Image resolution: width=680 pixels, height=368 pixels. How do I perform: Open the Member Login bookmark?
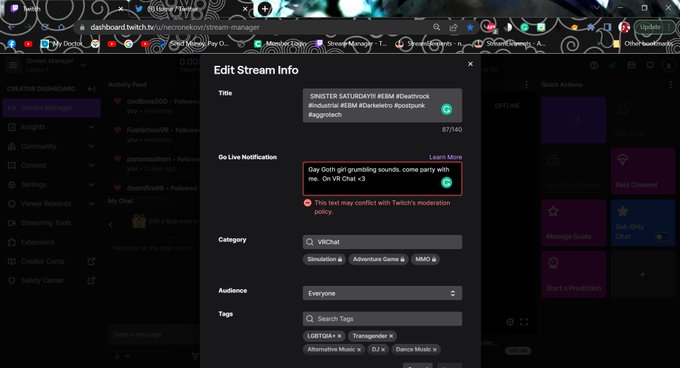tap(280, 44)
